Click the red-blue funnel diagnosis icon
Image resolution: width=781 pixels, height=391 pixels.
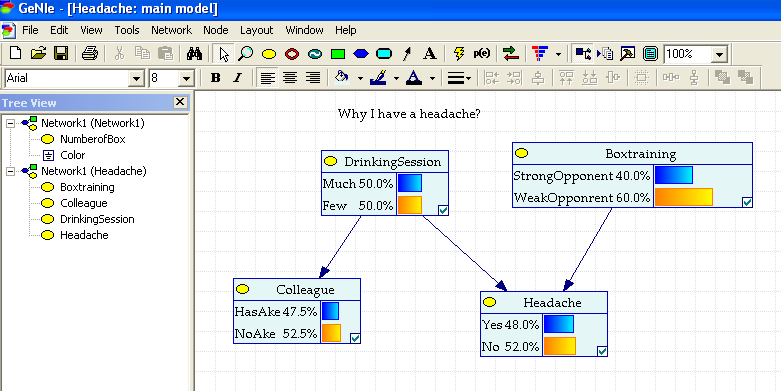tap(540, 53)
